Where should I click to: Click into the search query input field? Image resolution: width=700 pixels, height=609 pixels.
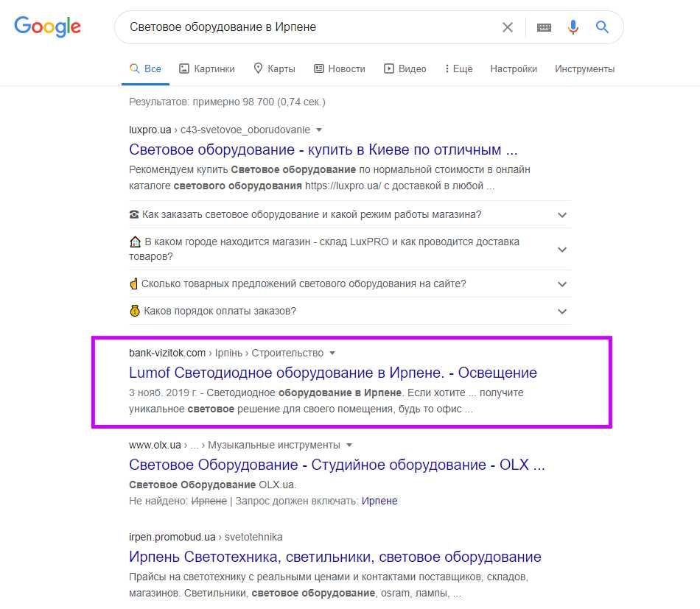(x=309, y=27)
